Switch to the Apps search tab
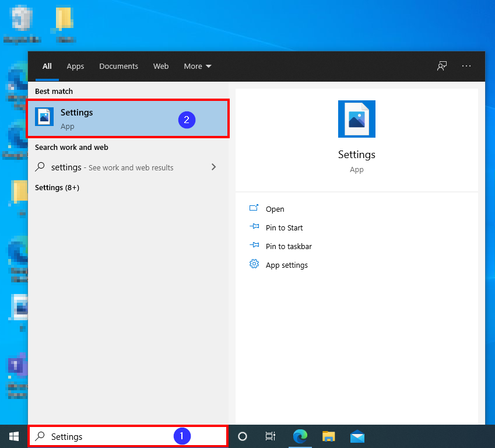The height and width of the screenshot is (448, 495). coord(75,66)
